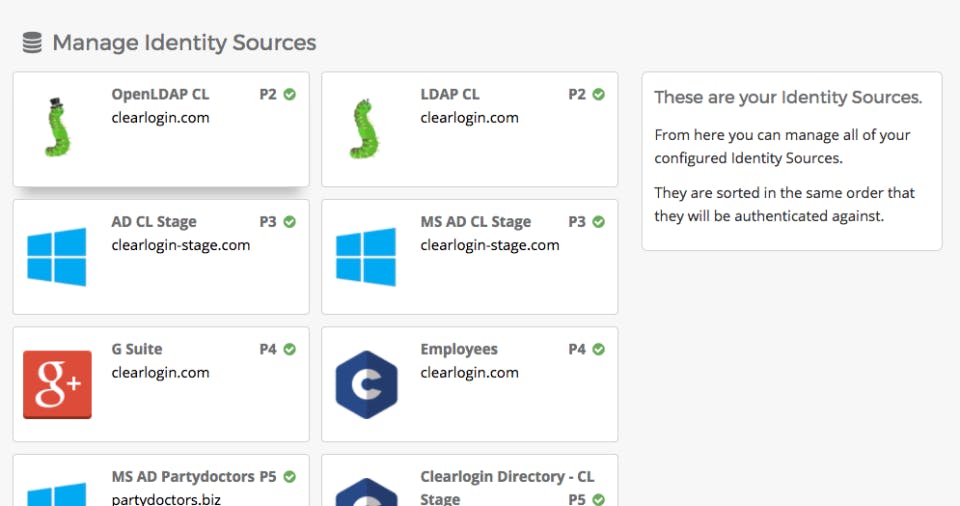The width and height of the screenshot is (960, 506).
Task: Open the OpenLDAP CL identity source
Action: tap(160, 94)
